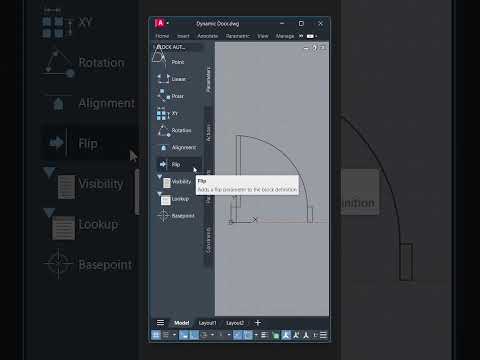Click the Block Authoring palette title bar

(177, 47)
